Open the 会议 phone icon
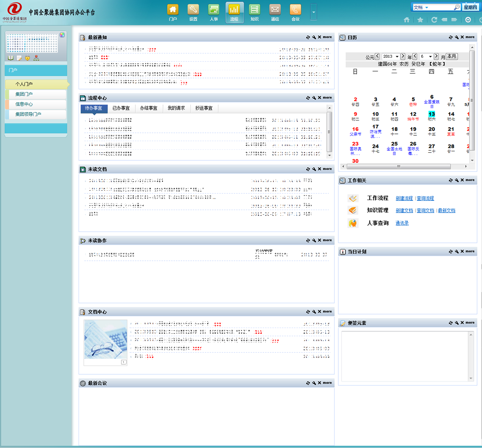The width and height of the screenshot is (482, 448). click(295, 13)
